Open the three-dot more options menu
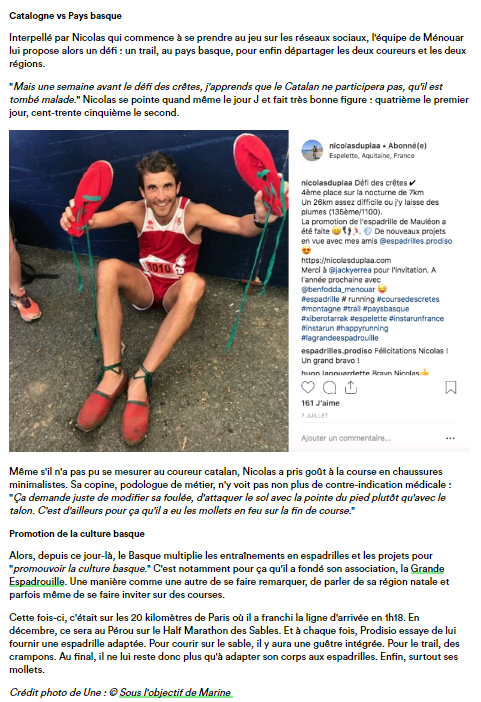The image size is (481, 702). click(x=450, y=438)
